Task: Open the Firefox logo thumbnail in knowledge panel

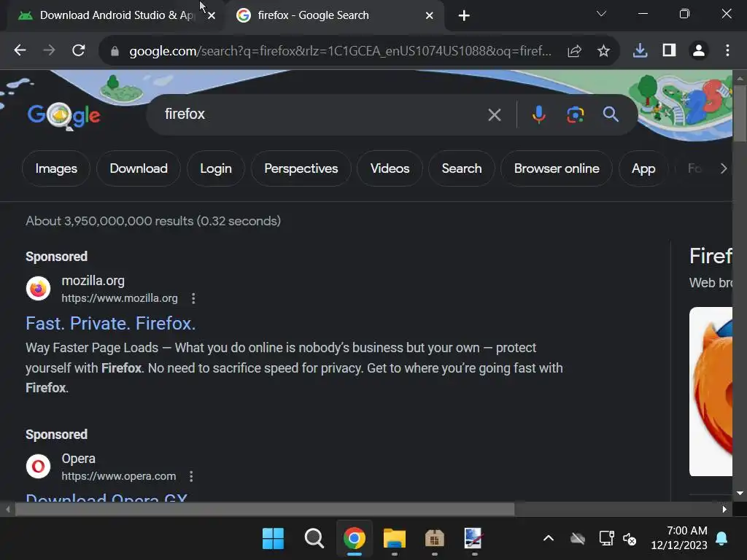Action: coord(711,392)
